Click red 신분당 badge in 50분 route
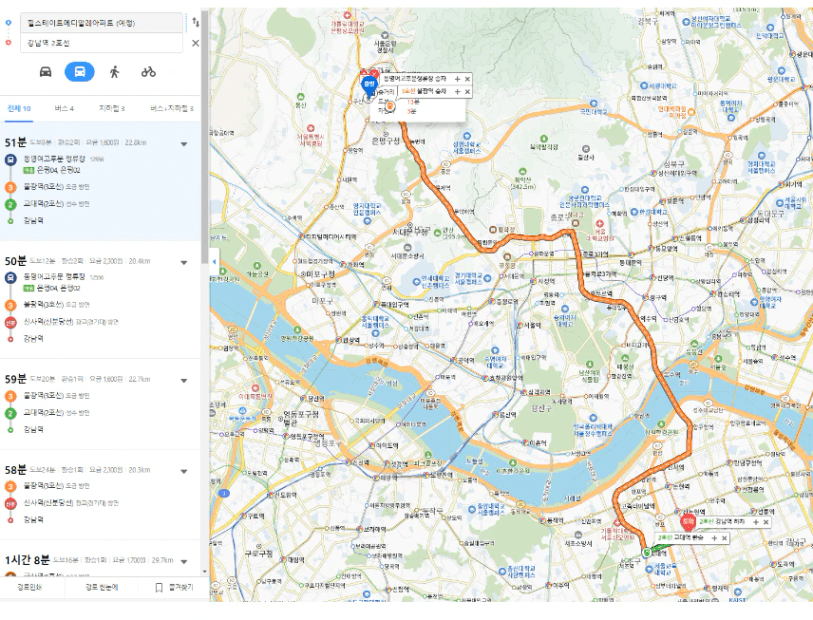This screenshot has height=620, width=813. click(10, 322)
